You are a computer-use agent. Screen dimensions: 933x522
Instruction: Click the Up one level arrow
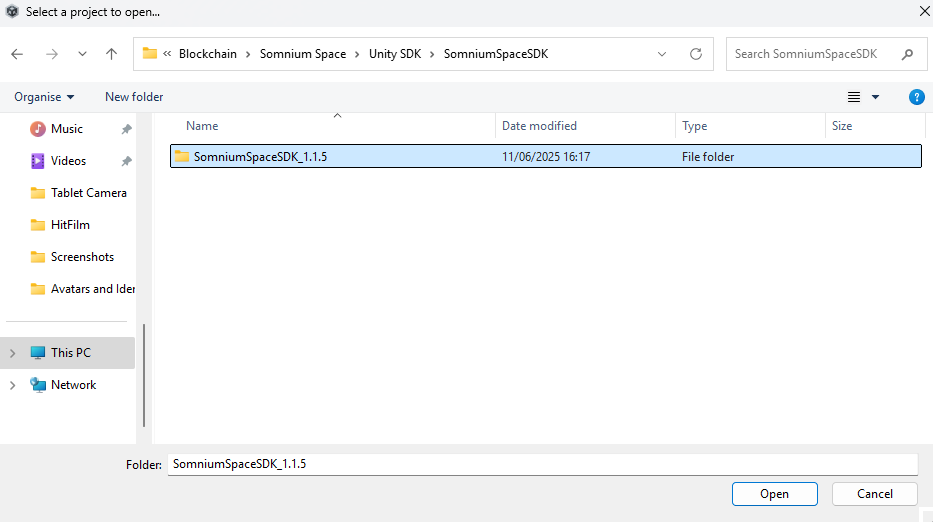click(111, 54)
